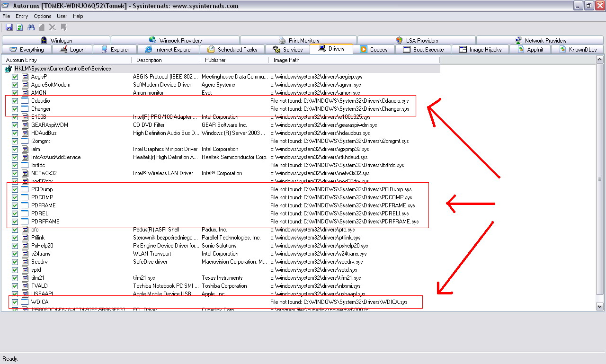Select the Print Monitors tab
The image size is (606, 364).
tap(299, 40)
